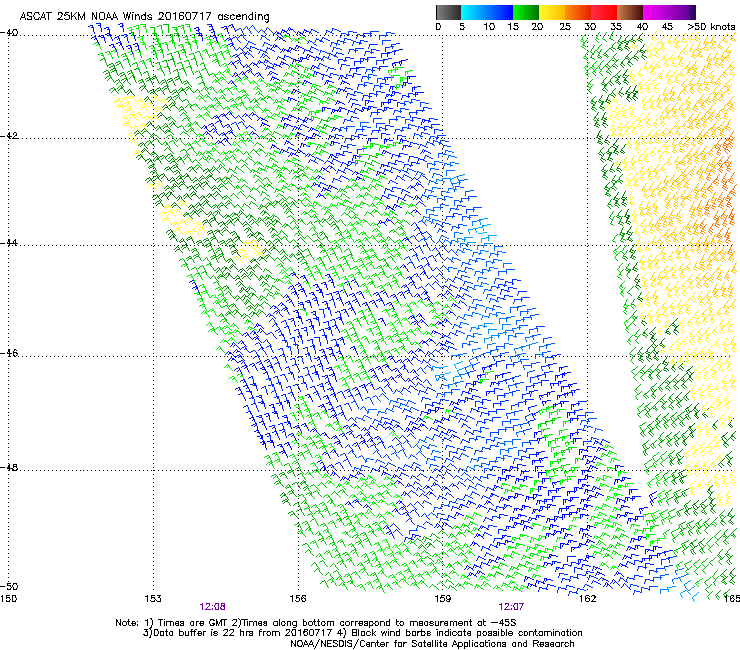Click the yellow 20-25 knots legend segment
The width and height of the screenshot is (740, 650).
(552, 12)
